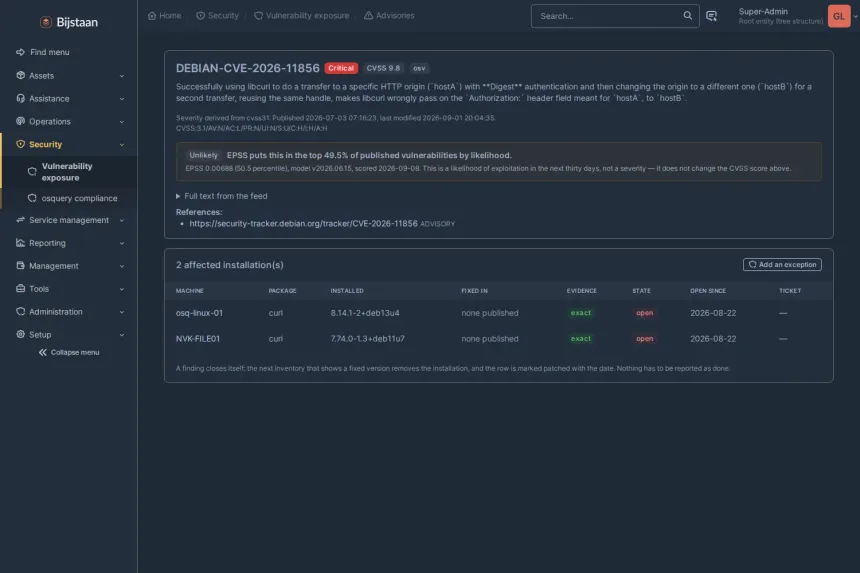This screenshot has height=573, width=860.
Task: Click machine osq-linux-01
Action: click(199, 313)
